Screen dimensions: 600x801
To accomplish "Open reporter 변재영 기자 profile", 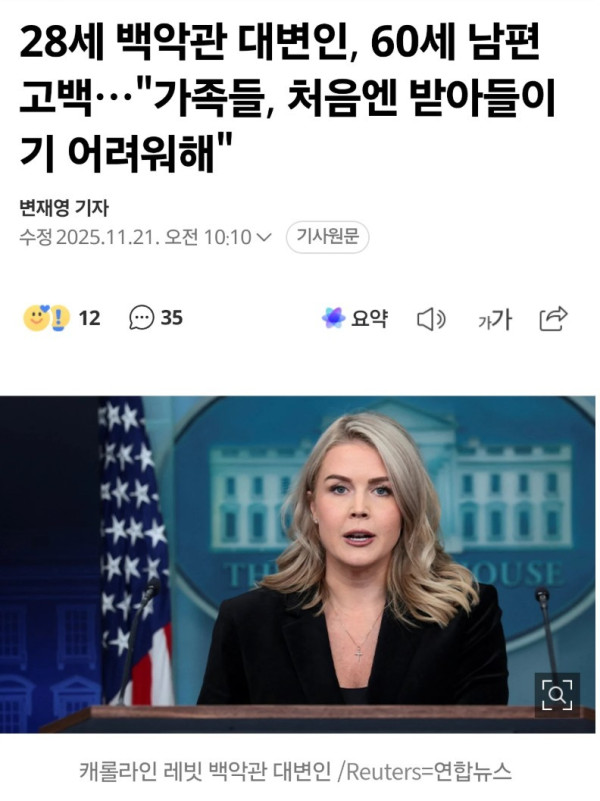I will point(64,208).
